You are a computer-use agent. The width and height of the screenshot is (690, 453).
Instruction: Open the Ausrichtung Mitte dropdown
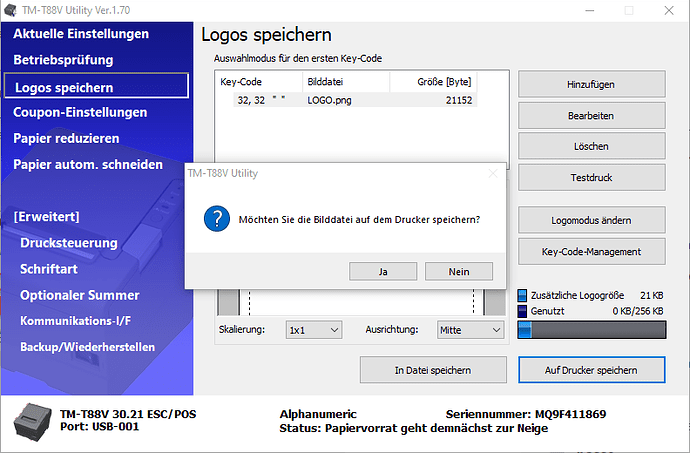coord(470,330)
